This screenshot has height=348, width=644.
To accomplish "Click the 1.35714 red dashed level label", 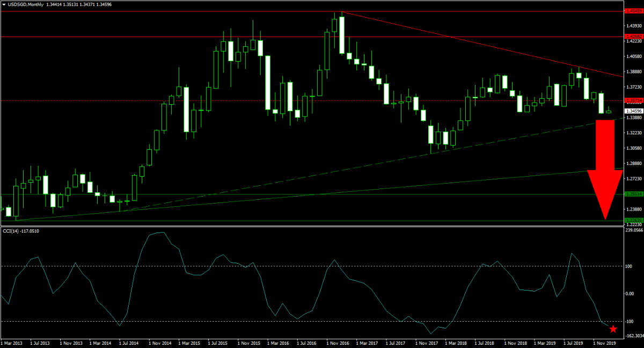I will (633, 100).
